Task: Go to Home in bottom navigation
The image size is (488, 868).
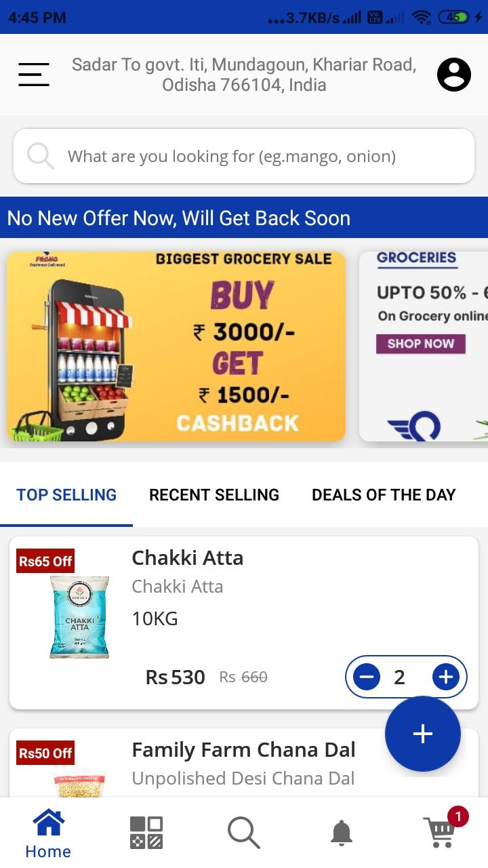Action: tap(48, 834)
